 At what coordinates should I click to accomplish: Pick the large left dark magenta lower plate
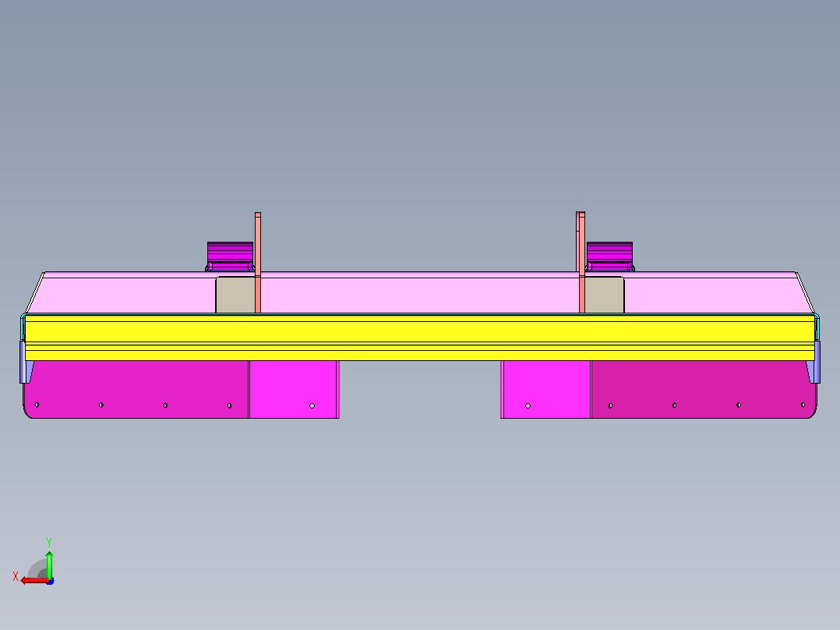coord(136,389)
